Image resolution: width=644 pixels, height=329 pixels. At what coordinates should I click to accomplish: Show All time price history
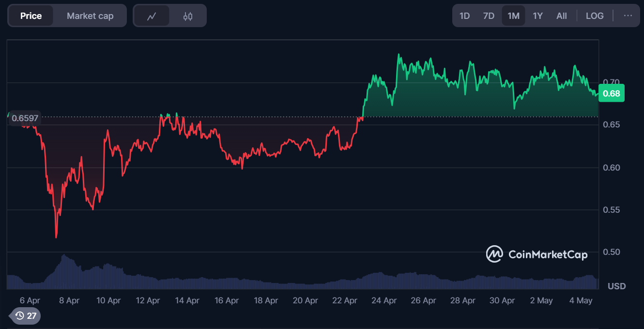point(562,16)
